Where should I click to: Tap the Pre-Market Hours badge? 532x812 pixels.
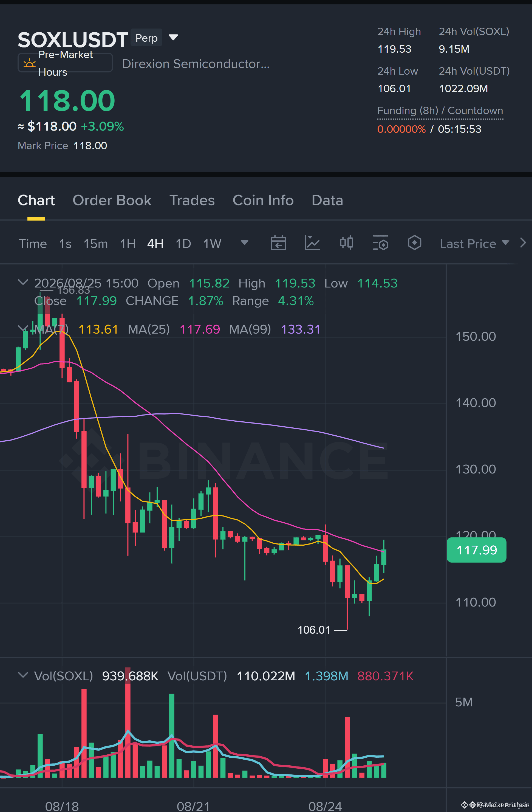(x=65, y=63)
